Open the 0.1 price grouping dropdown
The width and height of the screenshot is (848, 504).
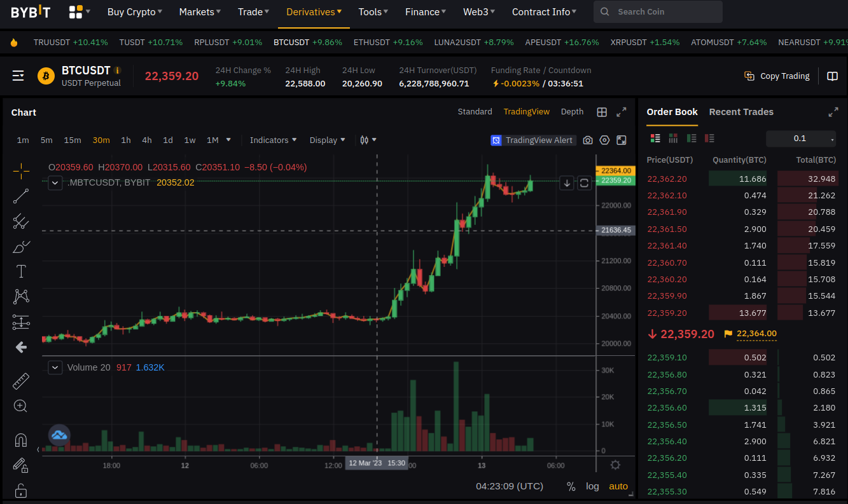point(802,139)
